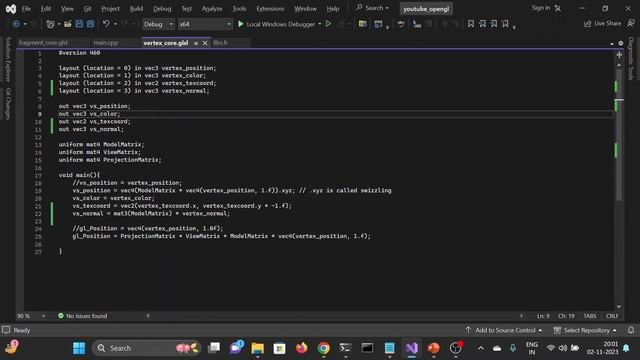The image size is (640, 360).
Task: Open Microsoft Store from the taskbar
Action: (x=280, y=348)
